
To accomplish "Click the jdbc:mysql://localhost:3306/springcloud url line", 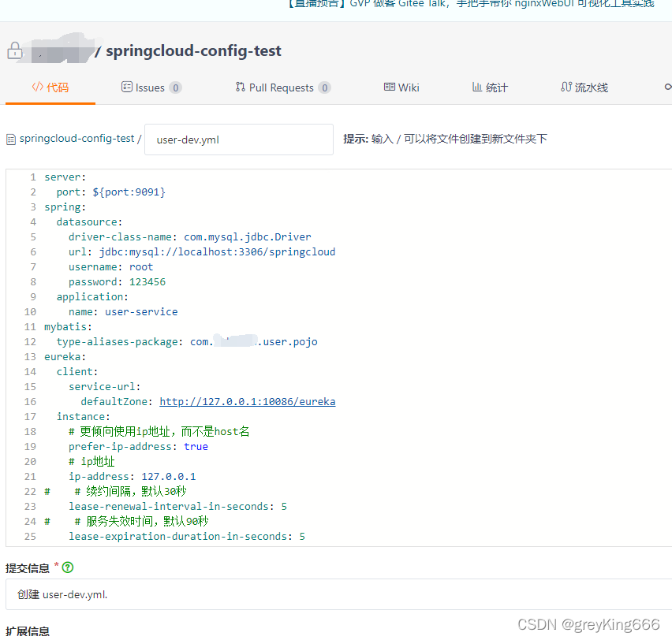I will point(202,252).
